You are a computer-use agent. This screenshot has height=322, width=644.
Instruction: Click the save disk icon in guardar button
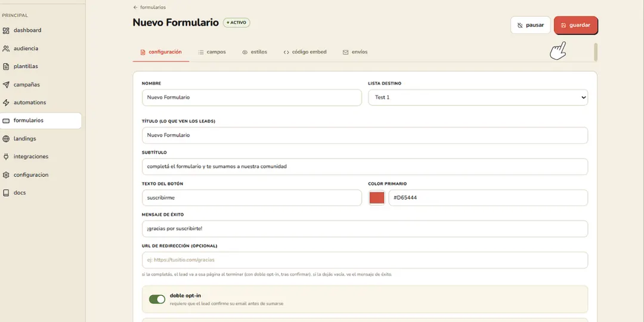click(x=563, y=25)
